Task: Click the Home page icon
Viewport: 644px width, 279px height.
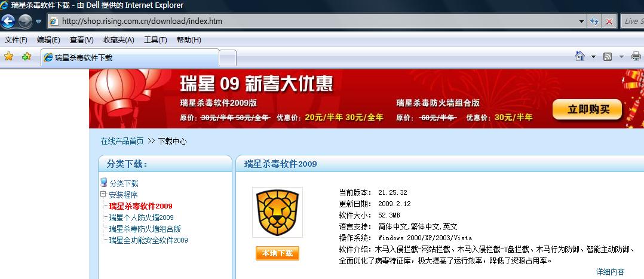Action: click(x=580, y=56)
